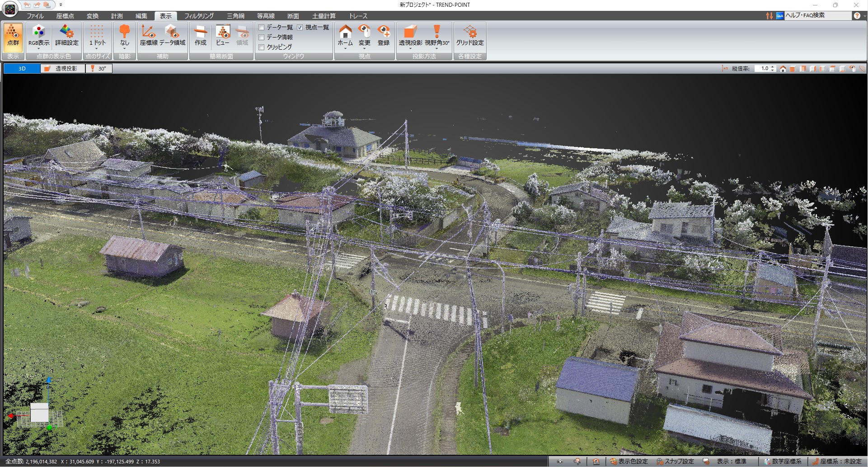The width and height of the screenshot is (868, 467).
Task: Enable the クリッピング checkbox
Action: tap(262, 47)
